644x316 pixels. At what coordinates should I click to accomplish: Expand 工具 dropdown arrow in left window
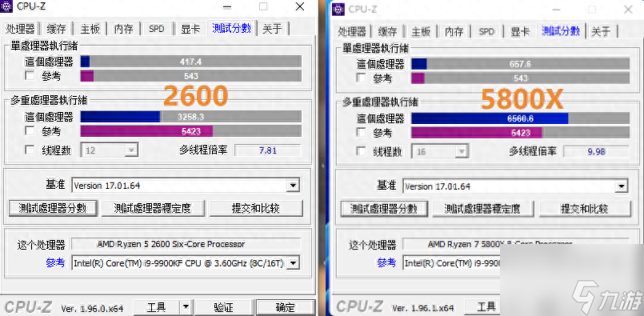click(x=186, y=306)
